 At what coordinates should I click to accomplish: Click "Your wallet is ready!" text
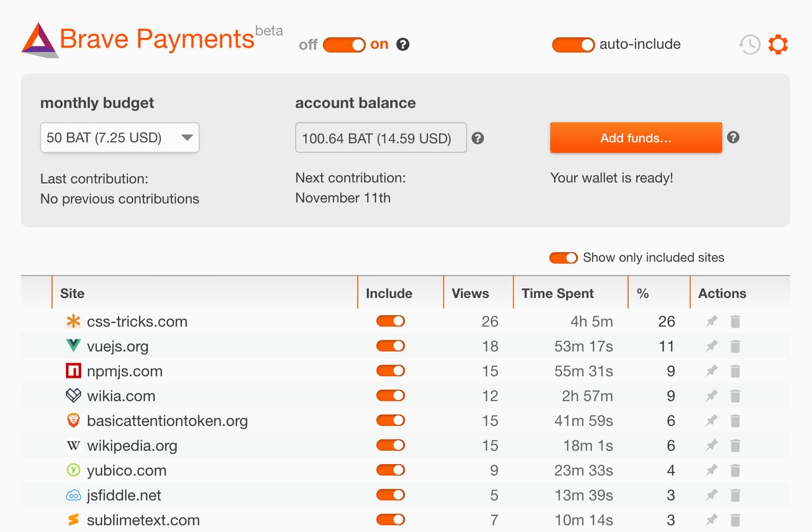(x=612, y=178)
